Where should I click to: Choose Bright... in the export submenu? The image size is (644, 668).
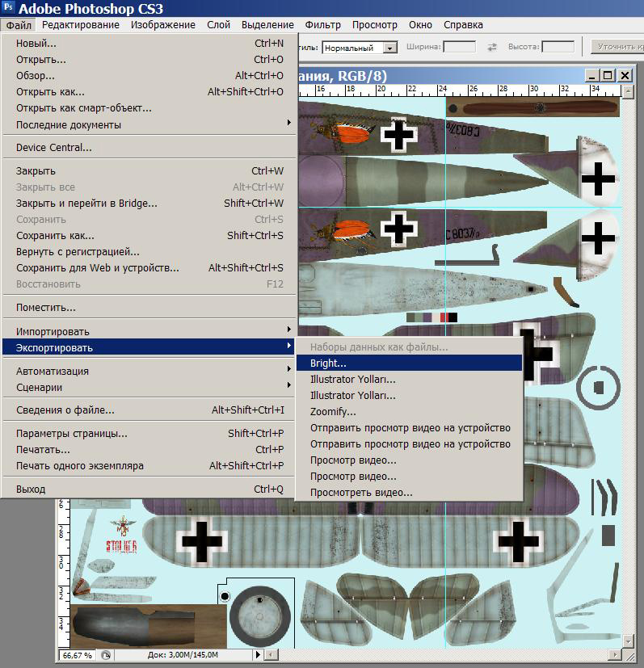click(409, 363)
